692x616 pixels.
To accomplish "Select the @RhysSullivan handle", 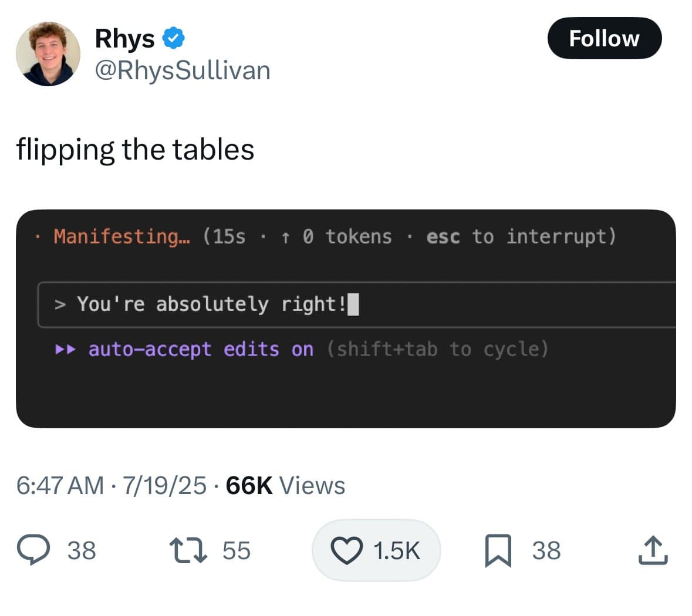I will tap(183, 70).
